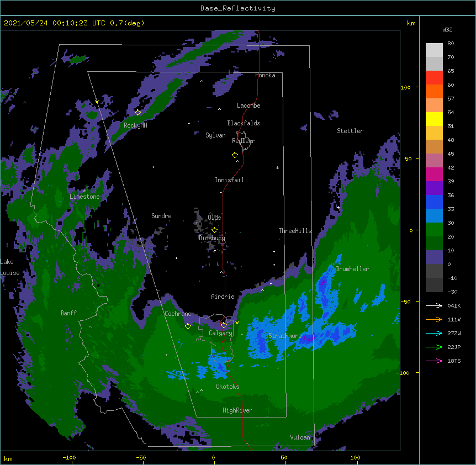
Task: Click the Strathmore city label
Action: point(285,336)
